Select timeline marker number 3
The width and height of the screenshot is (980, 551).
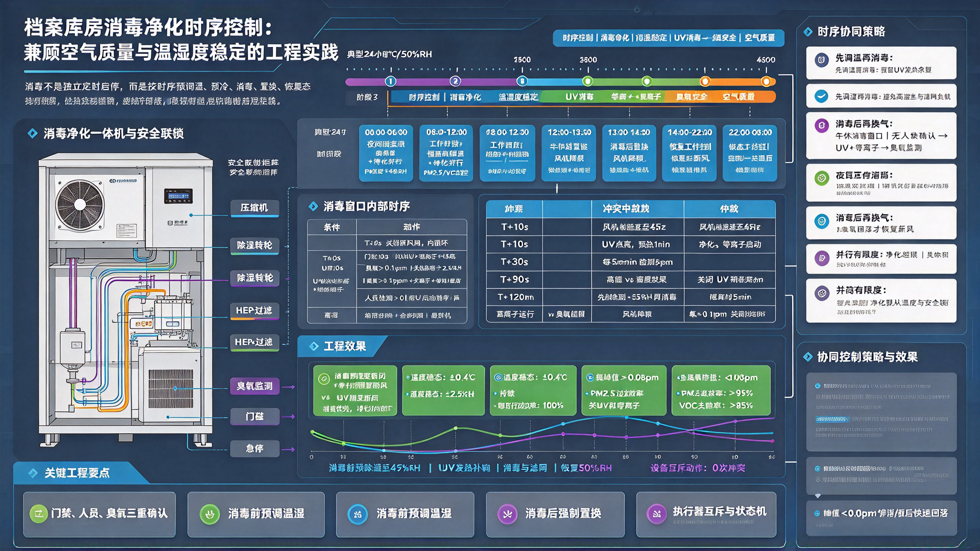coord(522,81)
